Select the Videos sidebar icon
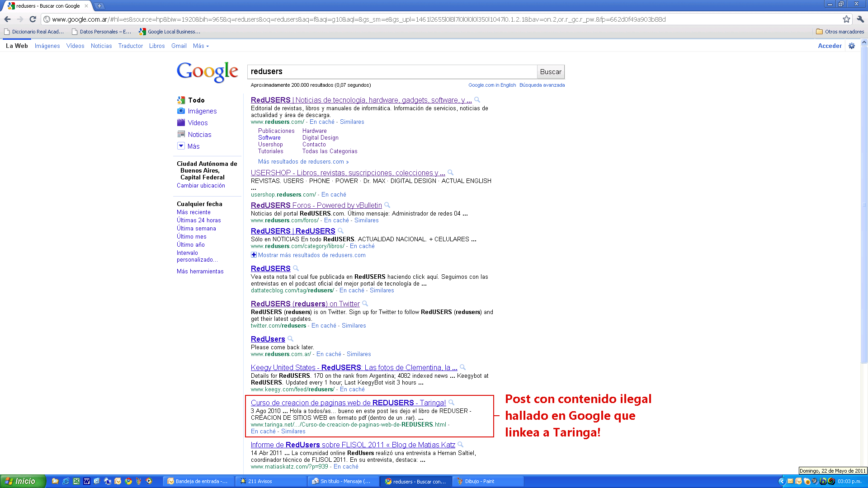Image resolution: width=868 pixels, height=488 pixels. 181,122
